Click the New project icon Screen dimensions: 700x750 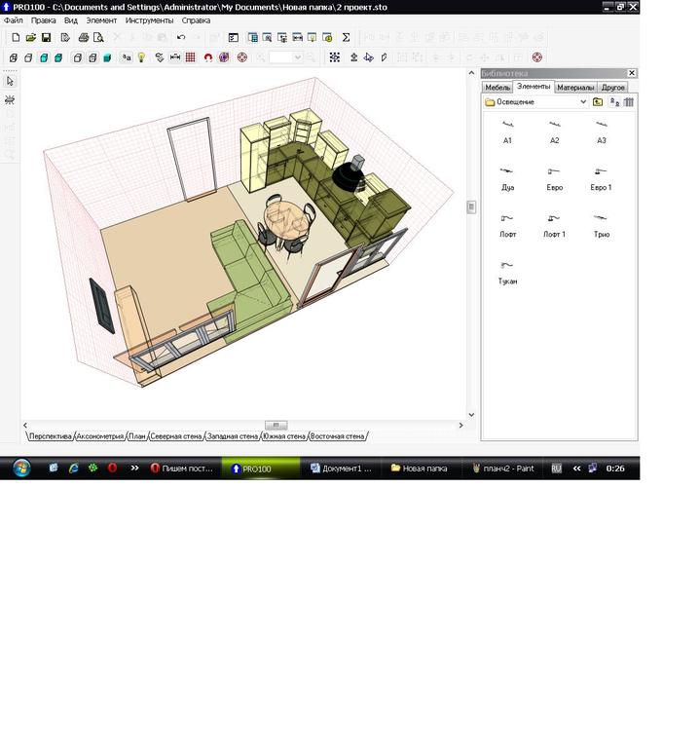tap(16, 38)
